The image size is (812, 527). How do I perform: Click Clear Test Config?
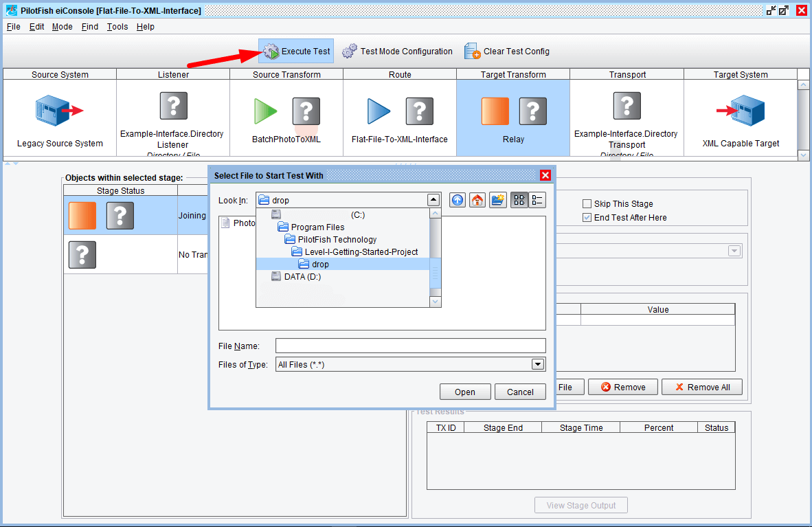pos(507,52)
